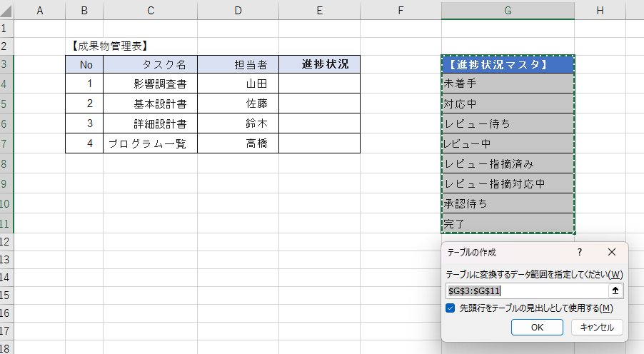Screen dimensions: 644x354
Task: Click the collapse-dialog range selector arrow icon
Action: pyautogui.click(x=615, y=290)
